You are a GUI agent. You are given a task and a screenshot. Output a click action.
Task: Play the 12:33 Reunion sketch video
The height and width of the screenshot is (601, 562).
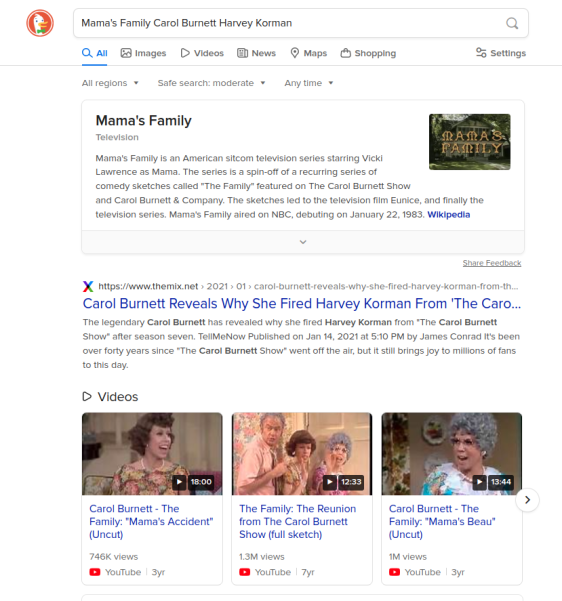[302, 454]
